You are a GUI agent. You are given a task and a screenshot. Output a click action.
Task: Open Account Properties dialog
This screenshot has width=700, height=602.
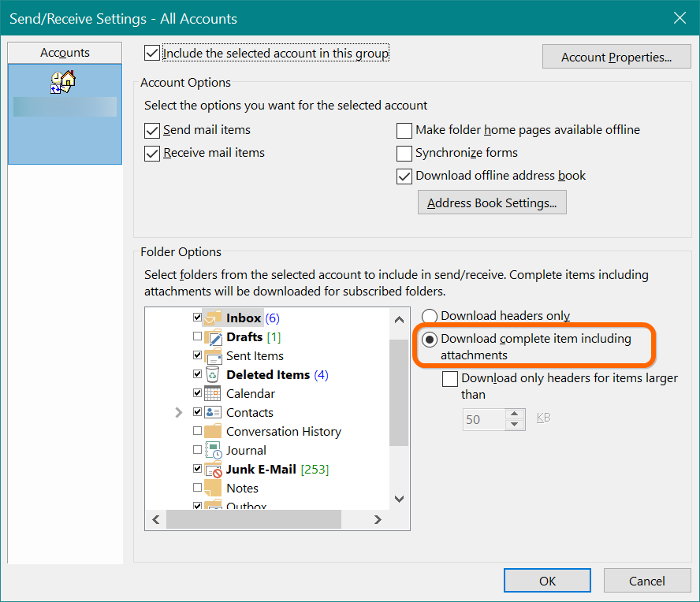point(616,58)
